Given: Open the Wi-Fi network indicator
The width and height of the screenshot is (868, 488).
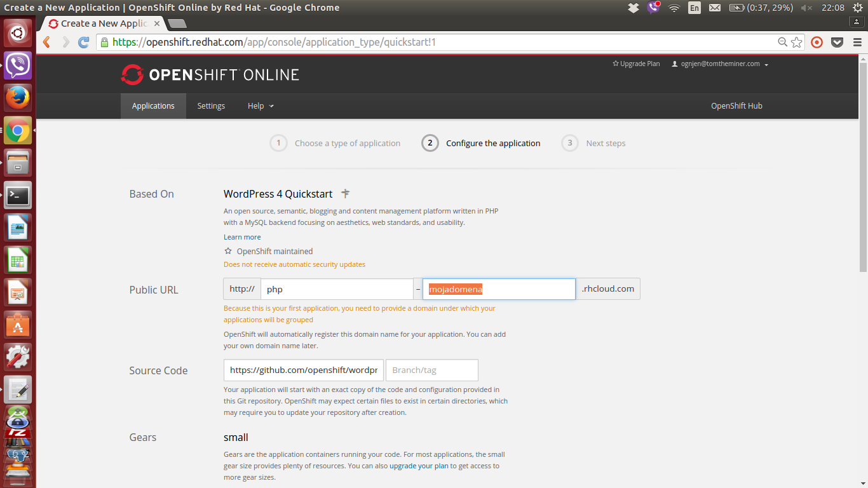Looking at the screenshot, I should (674, 8).
